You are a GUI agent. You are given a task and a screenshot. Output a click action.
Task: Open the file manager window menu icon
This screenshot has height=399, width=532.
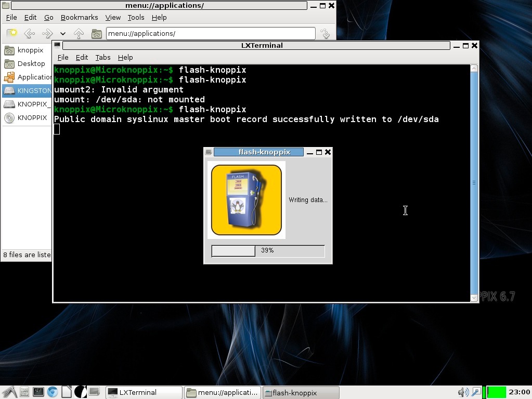click(x=6, y=5)
